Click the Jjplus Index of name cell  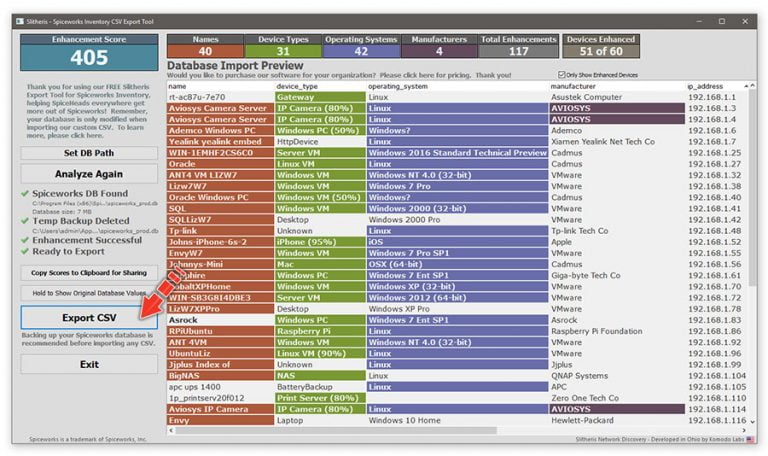(x=220, y=364)
